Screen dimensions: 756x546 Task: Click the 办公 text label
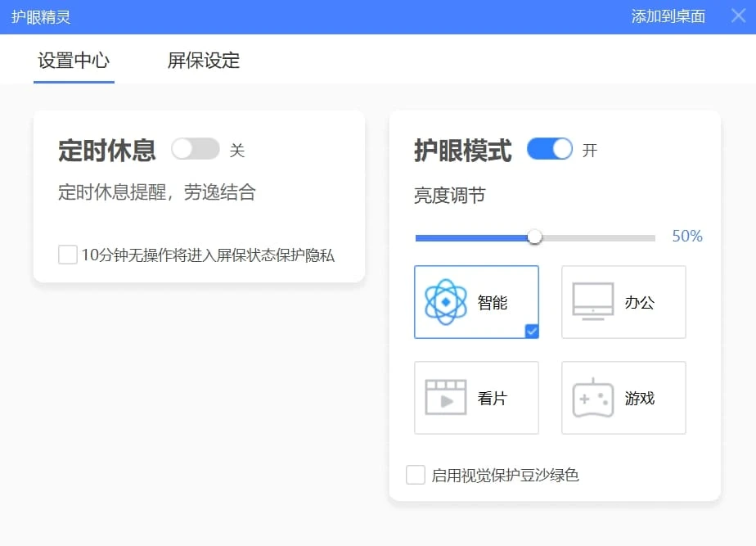(639, 303)
